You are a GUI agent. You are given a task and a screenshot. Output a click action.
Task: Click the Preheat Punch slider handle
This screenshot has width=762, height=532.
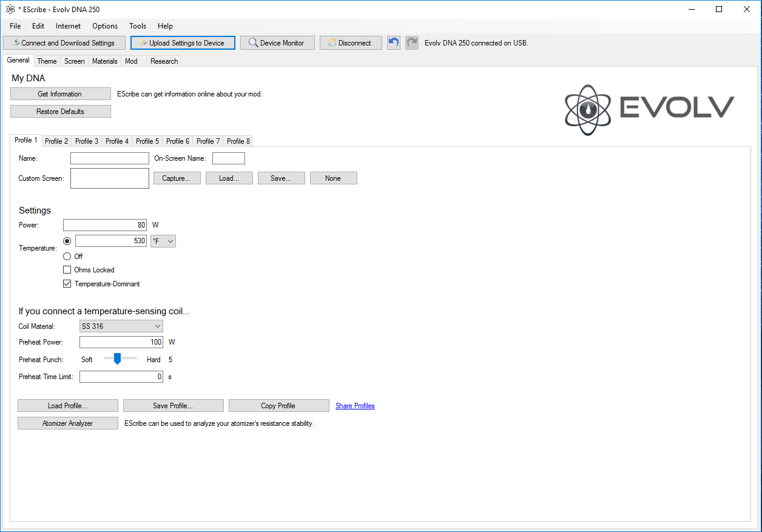click(x=117, y=359)
